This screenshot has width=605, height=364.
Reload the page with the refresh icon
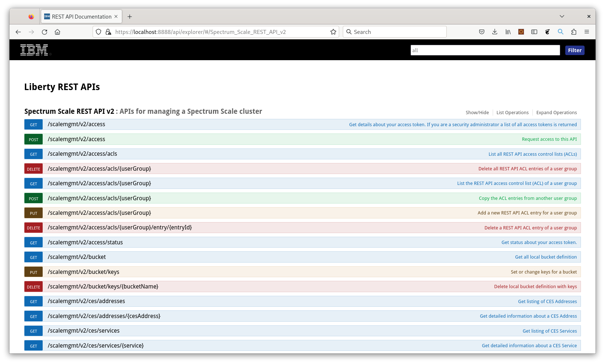point(44,32)
